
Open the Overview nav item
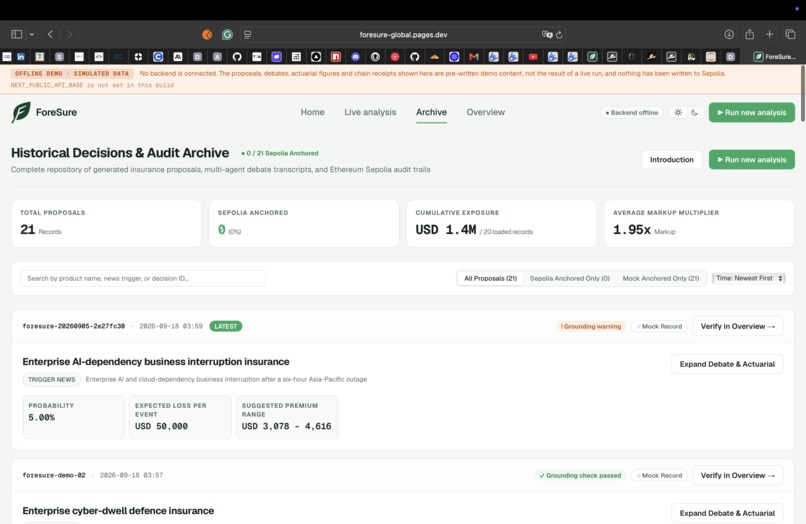coord(486,112)
